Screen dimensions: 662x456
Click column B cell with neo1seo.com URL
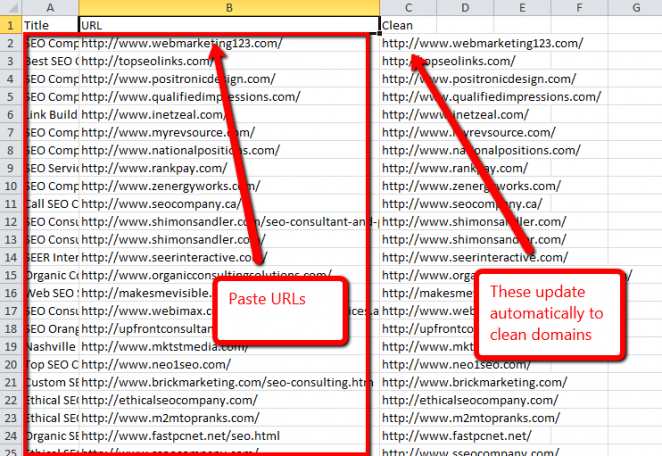(229, 364)
